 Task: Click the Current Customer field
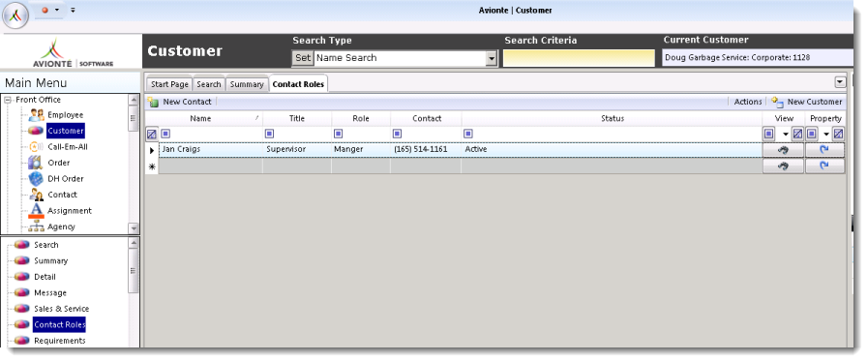coord(758,57)
